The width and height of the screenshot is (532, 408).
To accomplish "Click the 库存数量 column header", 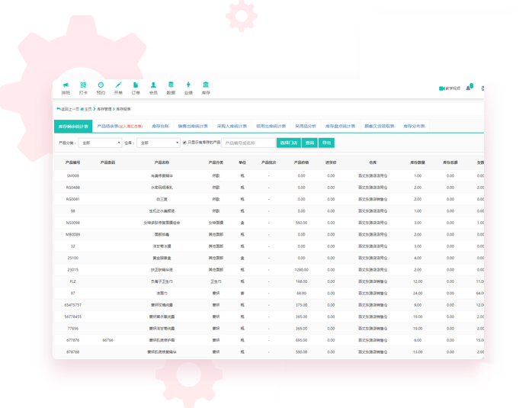I will click(418, 162).
